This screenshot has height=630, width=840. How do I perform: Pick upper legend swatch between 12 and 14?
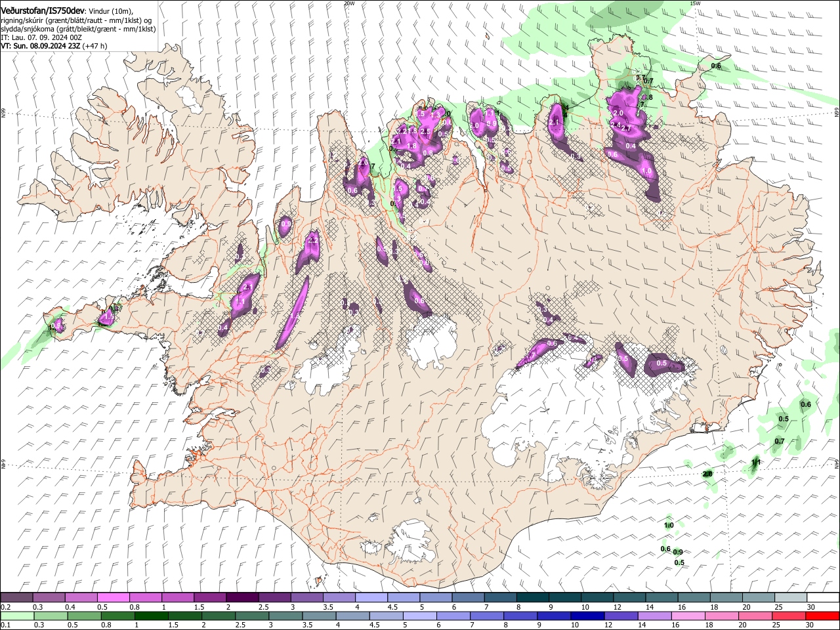629,598
